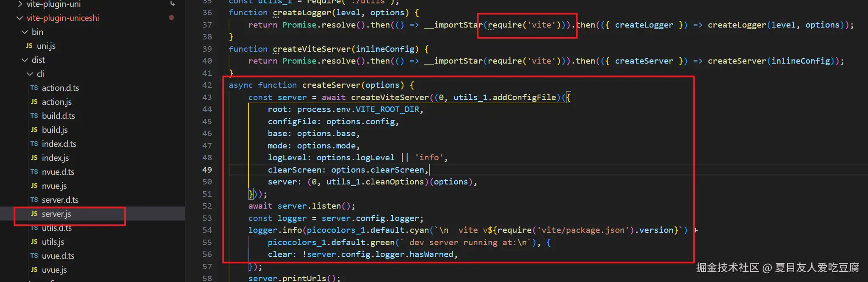
Task: Click createViteServer function name on line 39
Action: pyautogui.click(x=312, y=49)
